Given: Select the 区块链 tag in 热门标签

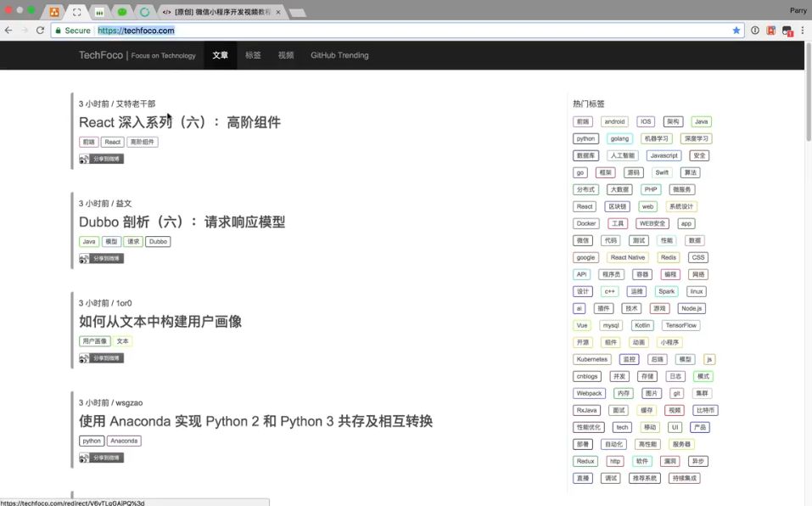Looking at the screenshot, I should tap(618, 206).
